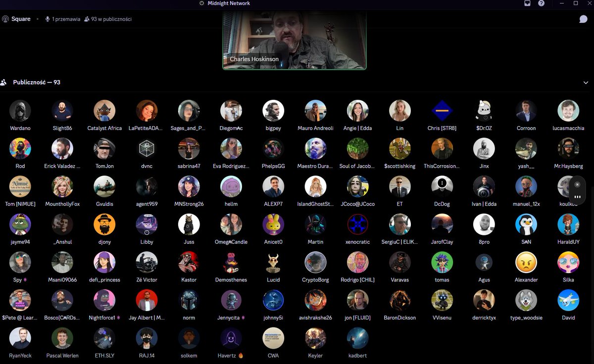Click the name 'defi_princess'

point(104,280)
